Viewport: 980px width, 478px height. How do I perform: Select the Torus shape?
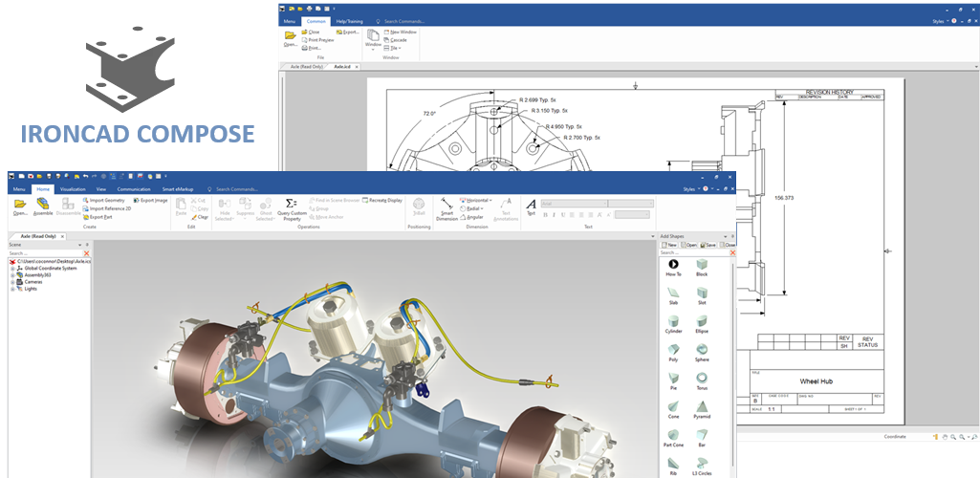(702, 381)
